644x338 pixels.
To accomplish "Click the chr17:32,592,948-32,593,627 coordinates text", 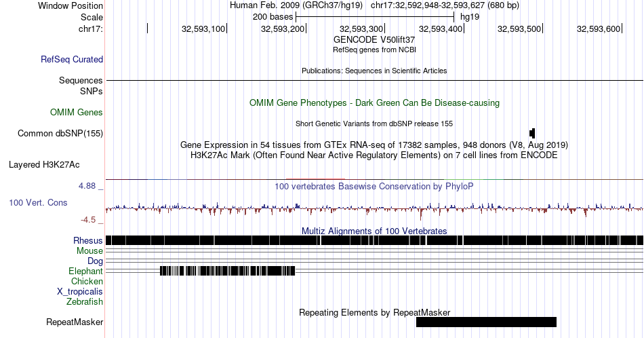I will coord(445,5).
